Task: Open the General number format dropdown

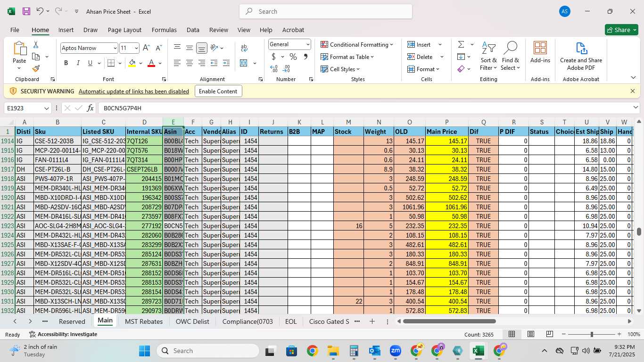Action: click(308, 44)
